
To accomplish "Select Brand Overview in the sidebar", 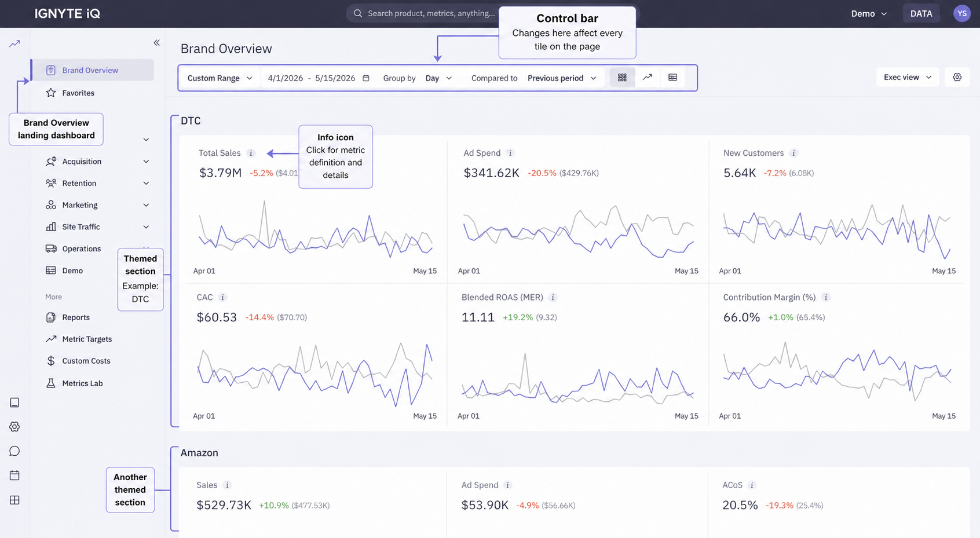I will tap(93, 70).
